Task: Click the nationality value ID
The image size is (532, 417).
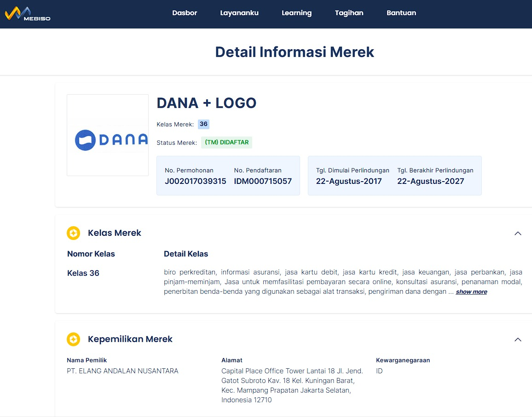Action: point(379,371)
